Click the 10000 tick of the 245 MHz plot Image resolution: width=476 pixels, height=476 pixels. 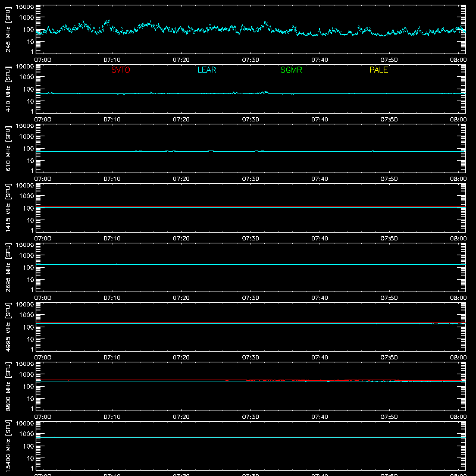click(x=25, y=7)
